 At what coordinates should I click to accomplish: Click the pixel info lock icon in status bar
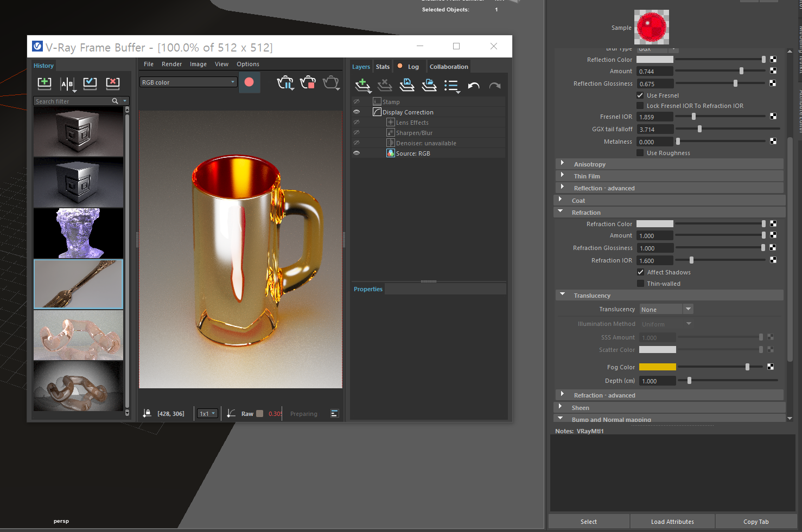[x=147, y=413]
